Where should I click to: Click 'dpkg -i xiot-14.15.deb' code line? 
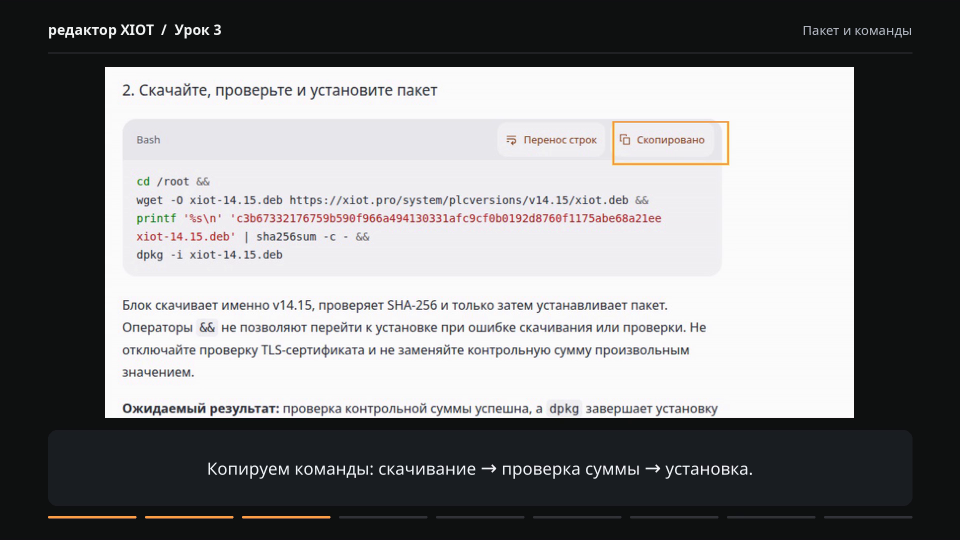[209, 255]
